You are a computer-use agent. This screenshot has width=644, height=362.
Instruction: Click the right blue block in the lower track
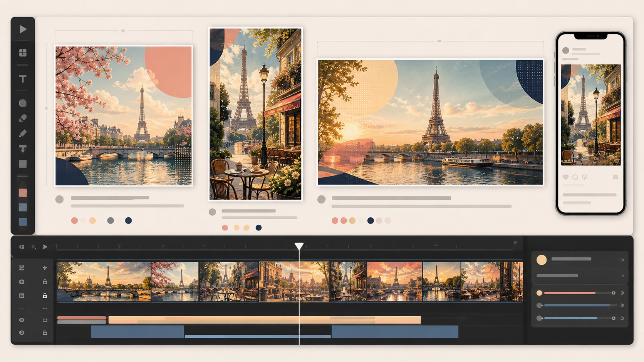(395, 332)
